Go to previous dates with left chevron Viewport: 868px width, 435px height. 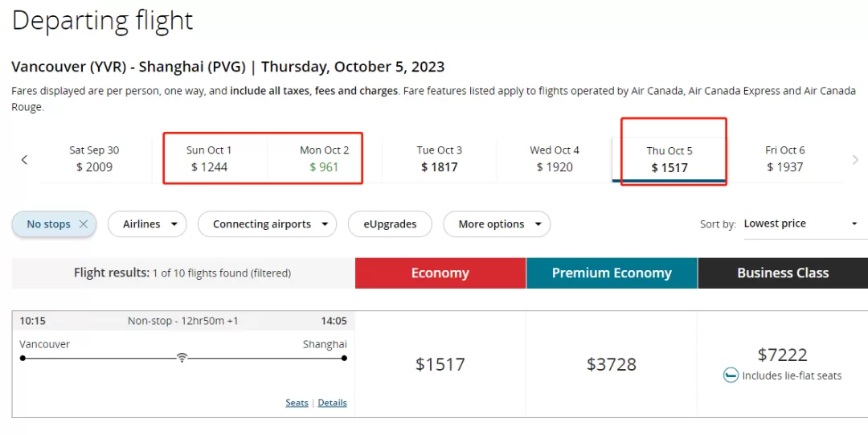coord(24,159)
